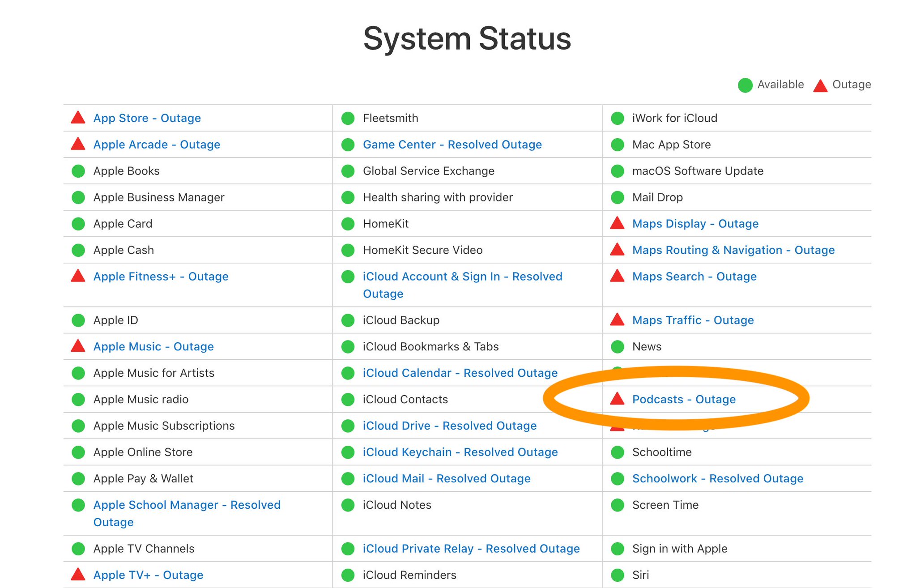Click green status dot beside Apple Card
The image size is (916, 588).
(x=78, y=224)
